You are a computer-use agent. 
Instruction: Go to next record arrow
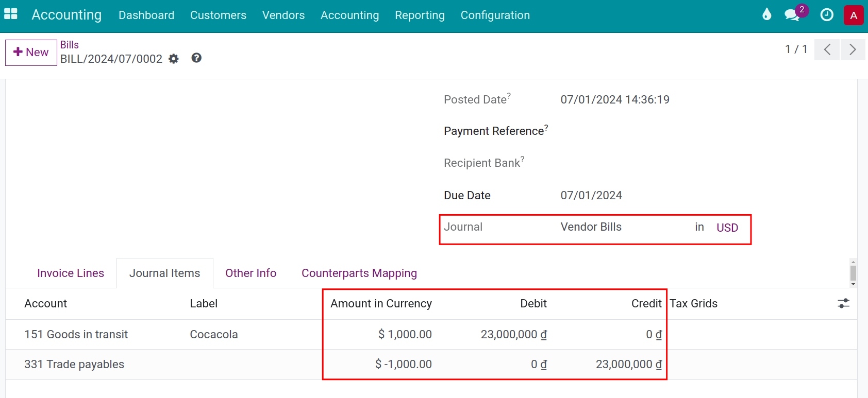click(853, 49)
